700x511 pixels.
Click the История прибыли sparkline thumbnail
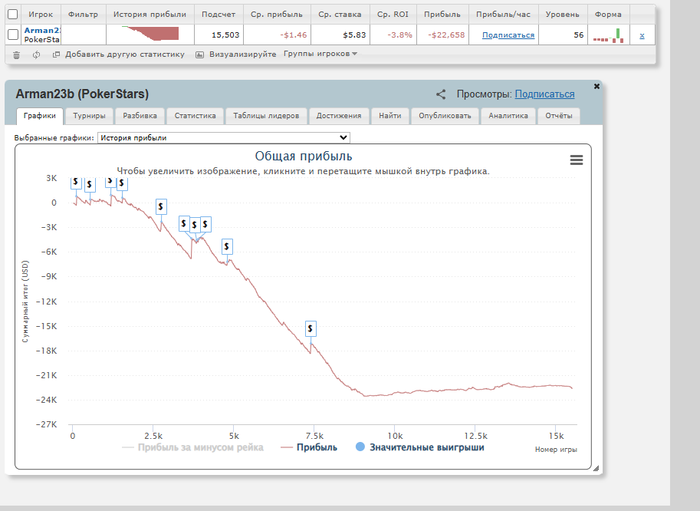(x=150, y=33)
